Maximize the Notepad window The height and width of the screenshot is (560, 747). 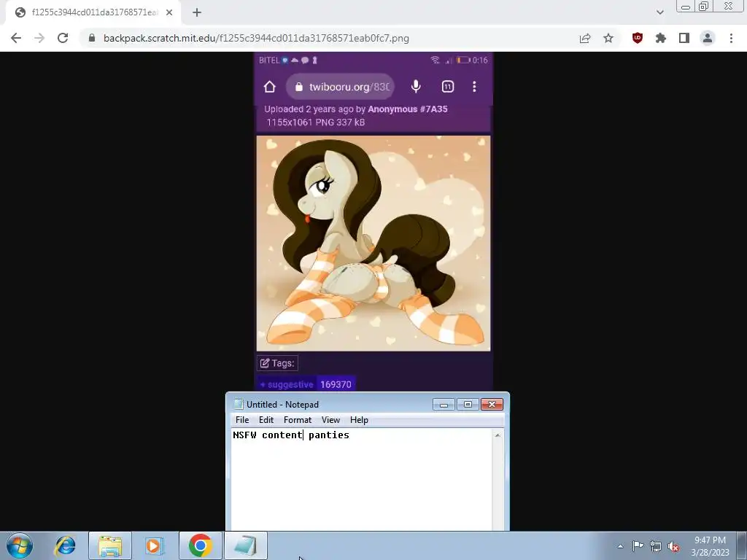click(468, 404)
